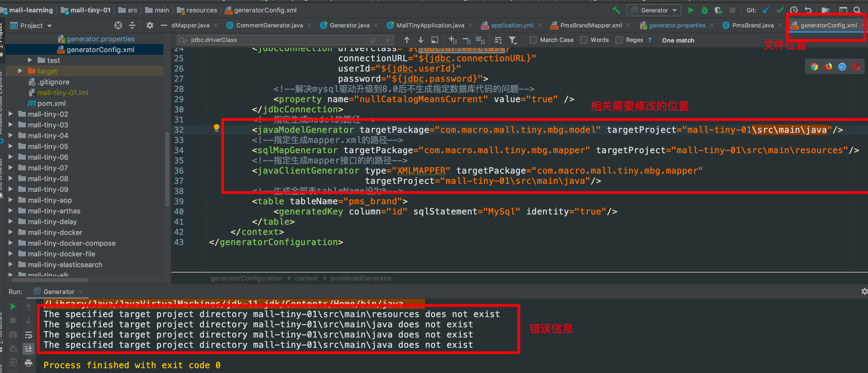Click the Git update project arrow

766,10
